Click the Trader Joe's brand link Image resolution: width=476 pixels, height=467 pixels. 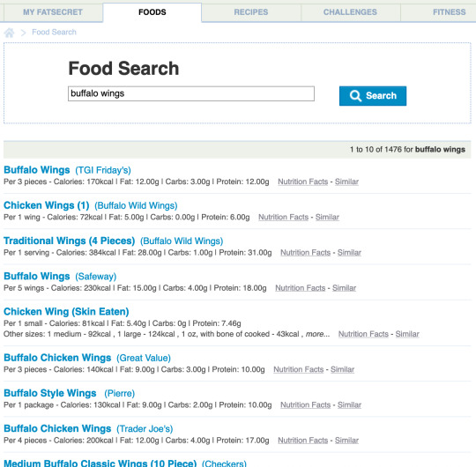pyautogui.click(x=145, y=429)
